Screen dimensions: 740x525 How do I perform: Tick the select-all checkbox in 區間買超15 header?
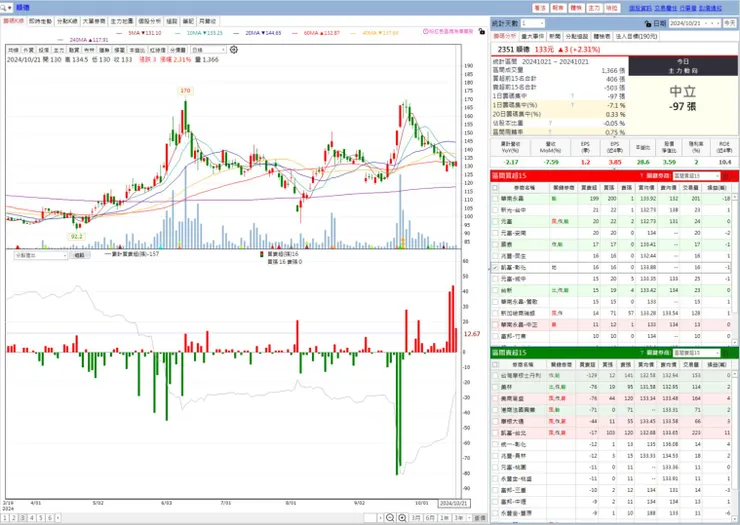pos(495,187)
